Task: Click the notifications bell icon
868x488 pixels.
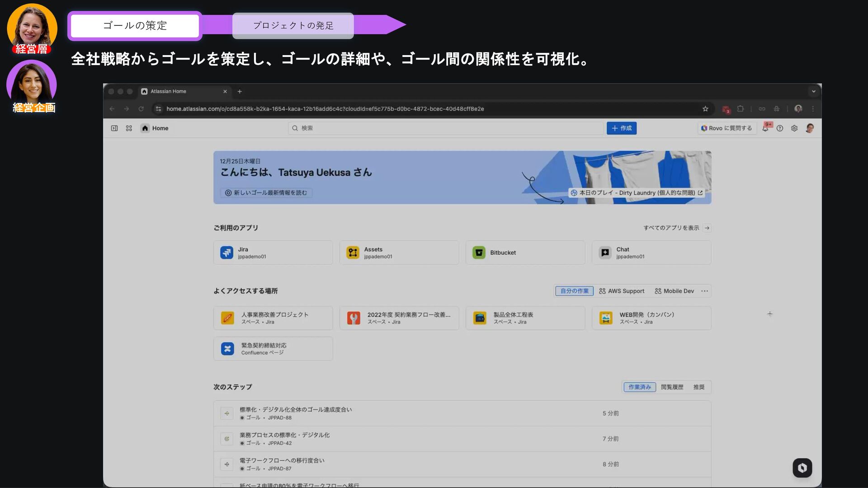Action: [x=765, y=128]
